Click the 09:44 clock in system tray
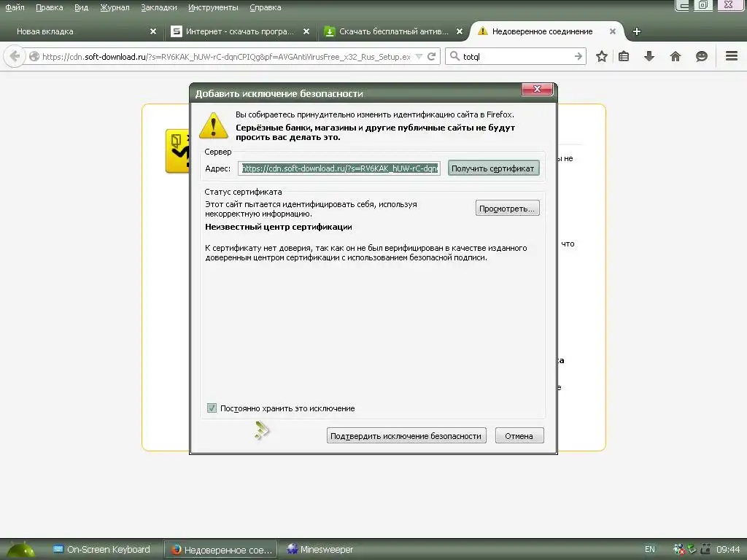The image size is (747, 560). 728,549
